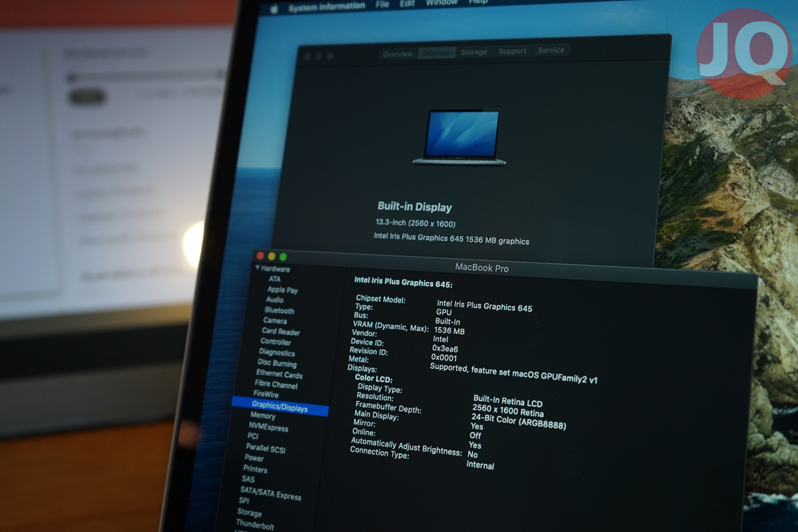Screen dimensions: 798x532
Task: Select Camera in the sidebar
Action: [x=275, y=321]
